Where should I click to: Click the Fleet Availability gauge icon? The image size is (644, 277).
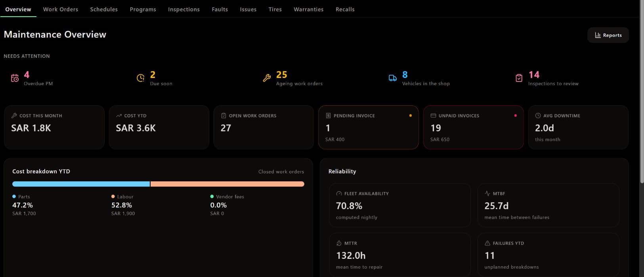(339, 194)
